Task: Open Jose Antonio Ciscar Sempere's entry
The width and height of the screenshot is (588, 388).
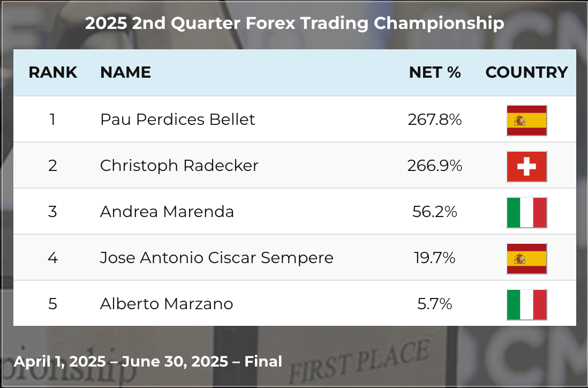Action: (x=216, y=258)
